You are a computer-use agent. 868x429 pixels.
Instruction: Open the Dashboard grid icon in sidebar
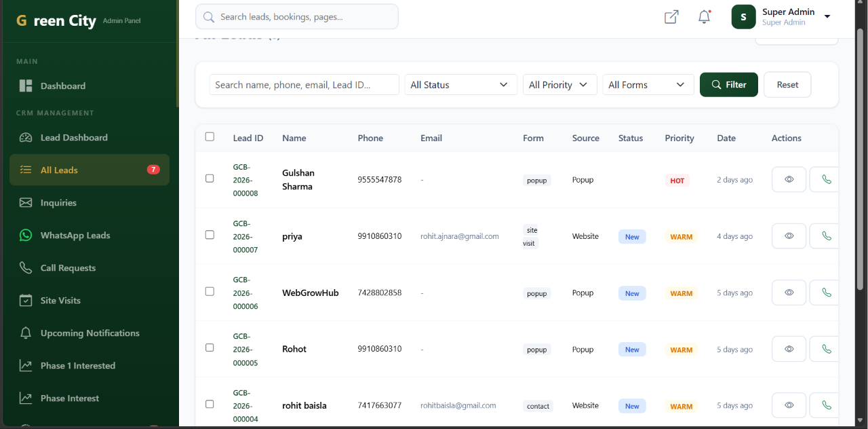[26, 86]
